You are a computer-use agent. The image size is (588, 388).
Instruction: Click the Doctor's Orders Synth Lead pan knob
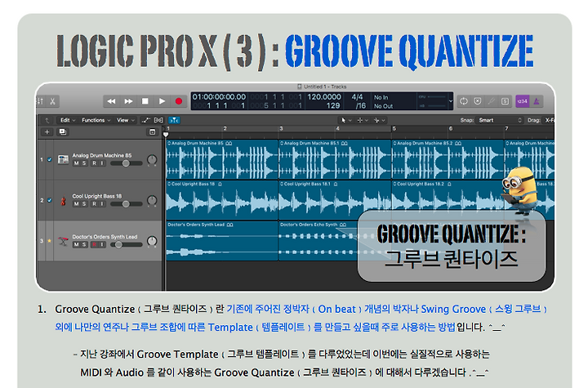click(152, 241)
